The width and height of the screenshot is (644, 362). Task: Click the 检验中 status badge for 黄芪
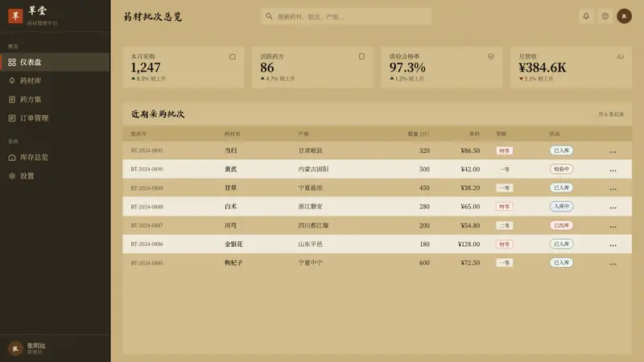(561, 169)
